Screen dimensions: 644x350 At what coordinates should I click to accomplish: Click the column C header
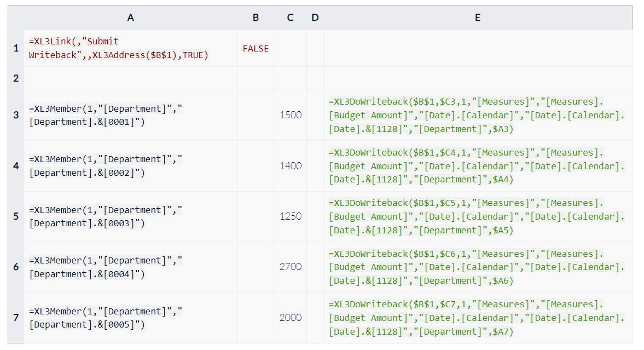[290, 18]
